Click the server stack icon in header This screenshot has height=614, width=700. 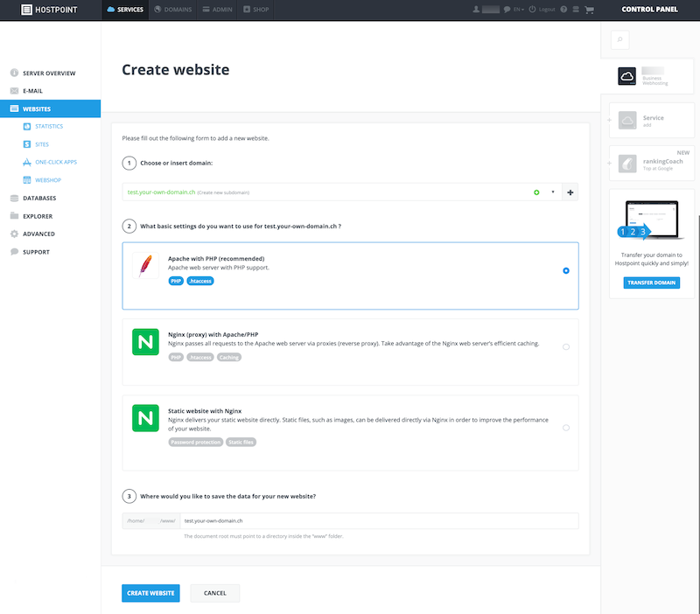click(x=576, y=10)
